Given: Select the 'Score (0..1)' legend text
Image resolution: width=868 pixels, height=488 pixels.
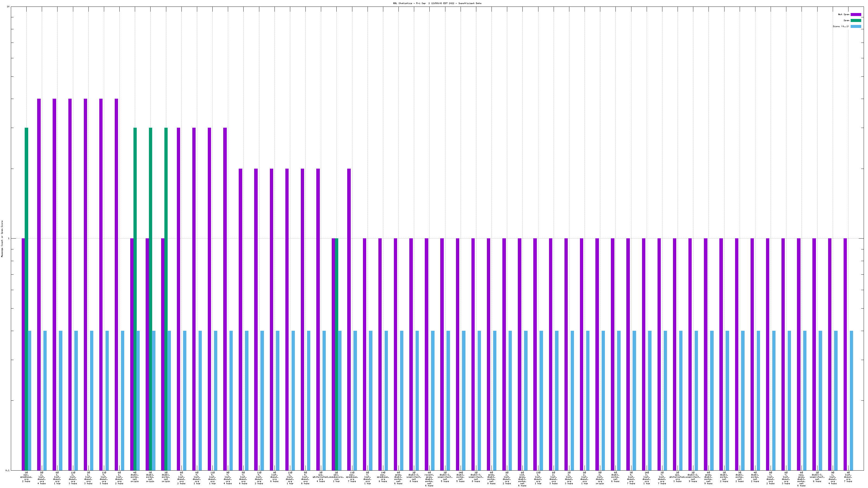Looking at the screenshot, I should (x=841, y=26).
